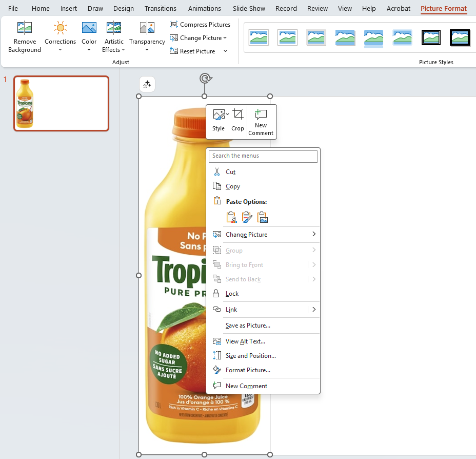Switch to the Home tab
The image size is (476, 459).
[x=41, y=9]
